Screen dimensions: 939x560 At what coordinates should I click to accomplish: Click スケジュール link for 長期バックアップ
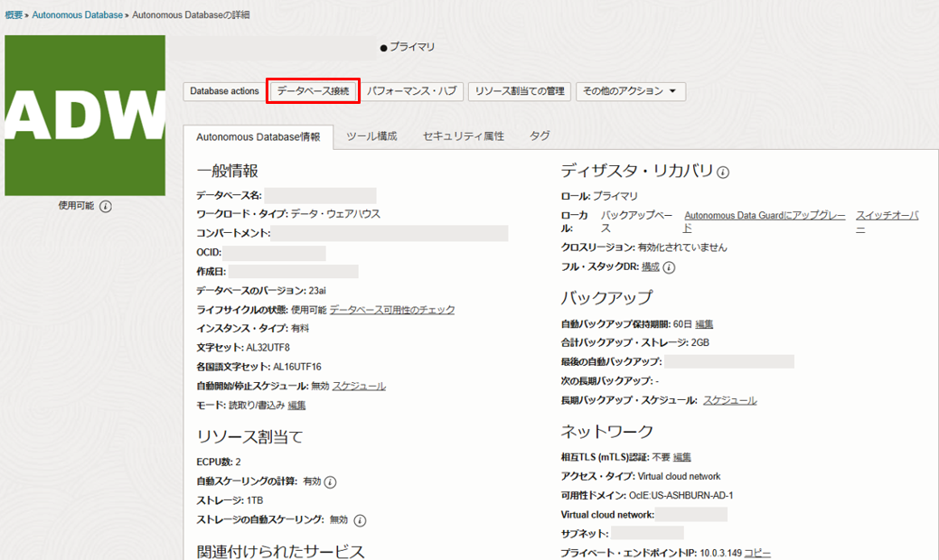[x=730, y=400]
